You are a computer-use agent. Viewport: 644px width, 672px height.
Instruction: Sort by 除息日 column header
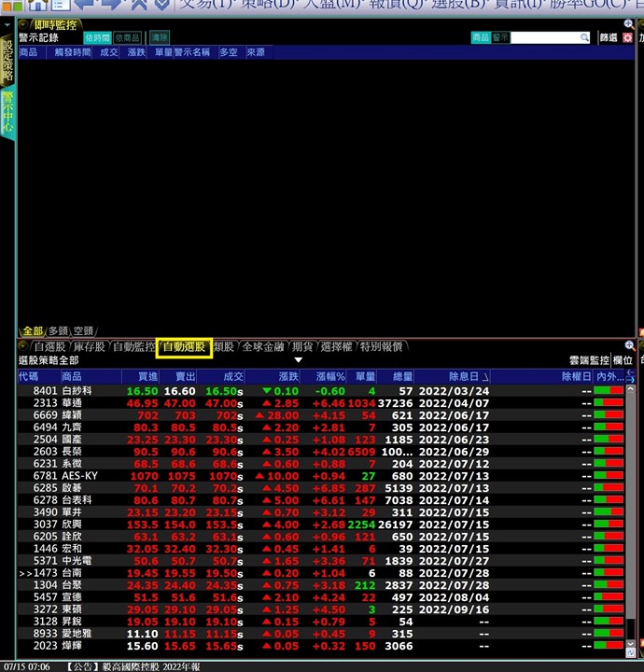coord(452,377)
